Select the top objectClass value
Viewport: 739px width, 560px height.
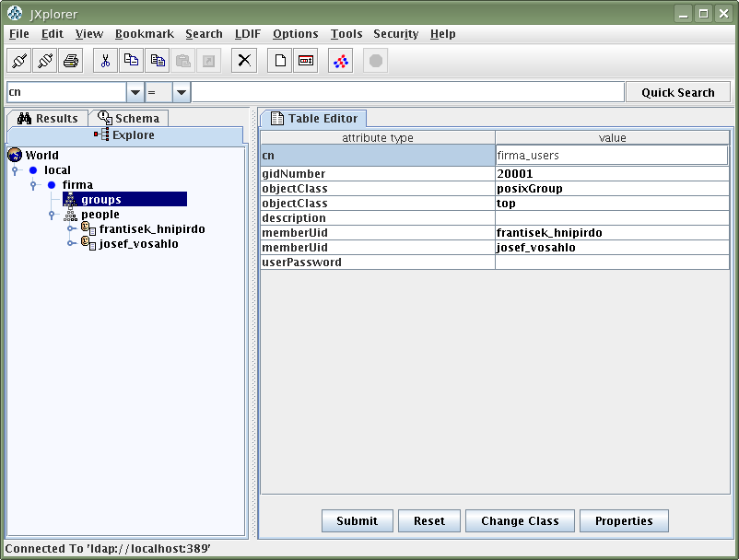tap(612, 204)
